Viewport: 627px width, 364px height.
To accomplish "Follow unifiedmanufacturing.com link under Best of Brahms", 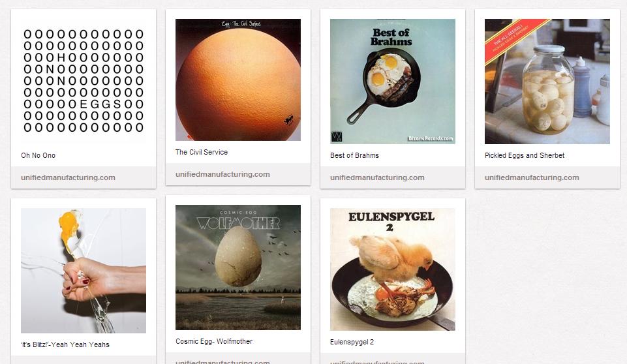I will [378, 177].
